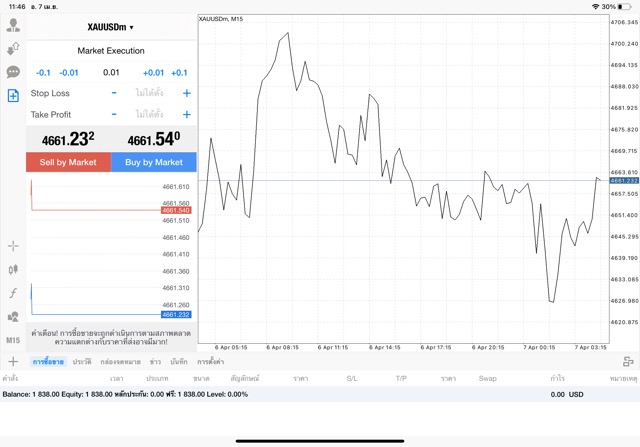
Task: Open the indicators function icon
Action: (x=13, y=293)
